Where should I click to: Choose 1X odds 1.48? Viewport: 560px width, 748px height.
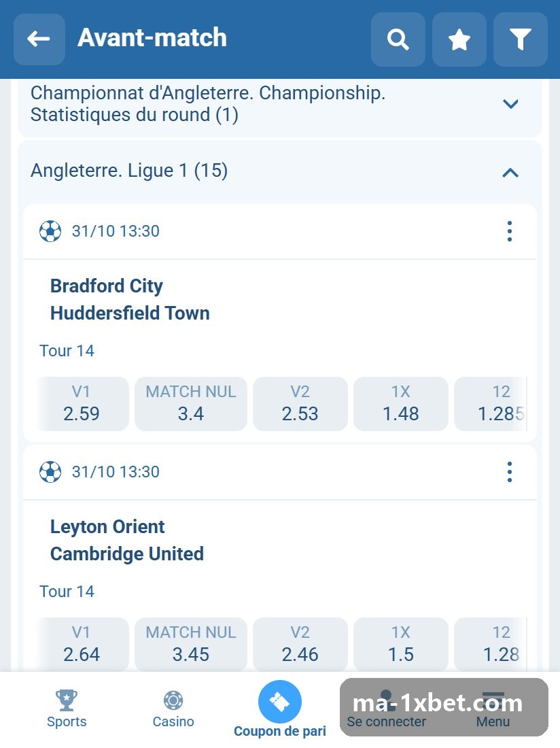coord(400,403)
